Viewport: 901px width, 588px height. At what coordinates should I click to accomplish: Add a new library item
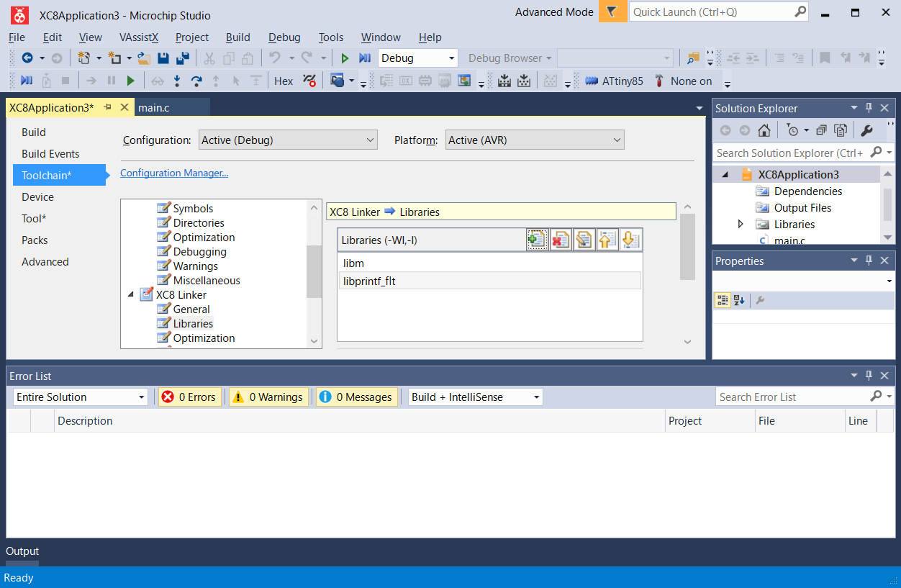(537, 240)
